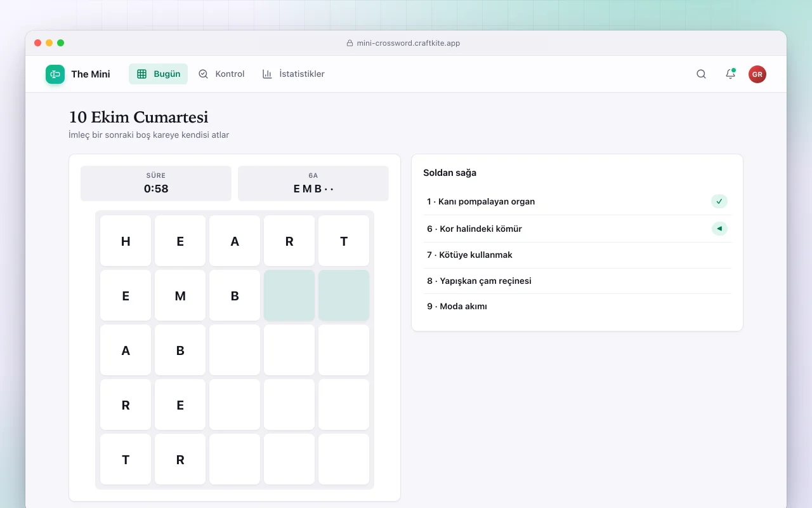Select the highlighted empty cell beside B
812x508 pixels.
[289, 295]
